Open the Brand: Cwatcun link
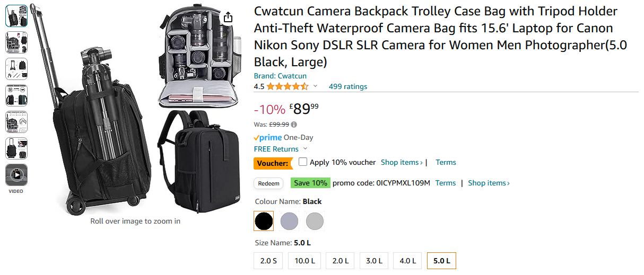 click(280, 76)
